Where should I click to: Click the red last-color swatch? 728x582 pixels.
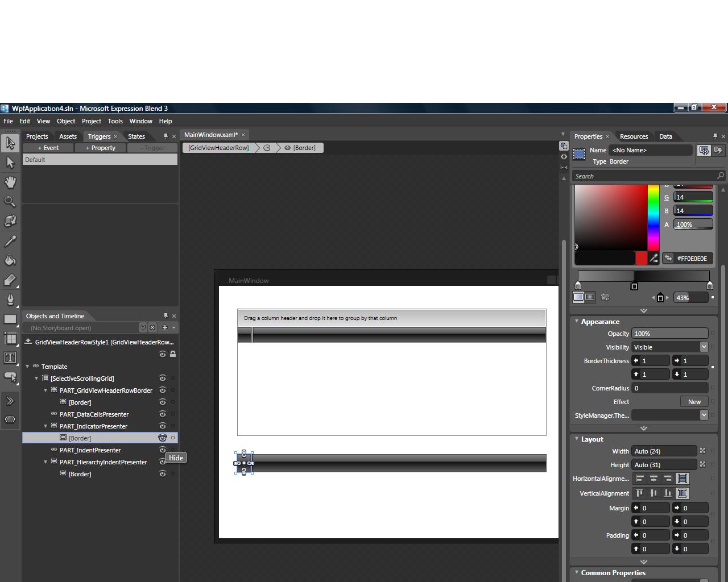pos(642,259)
